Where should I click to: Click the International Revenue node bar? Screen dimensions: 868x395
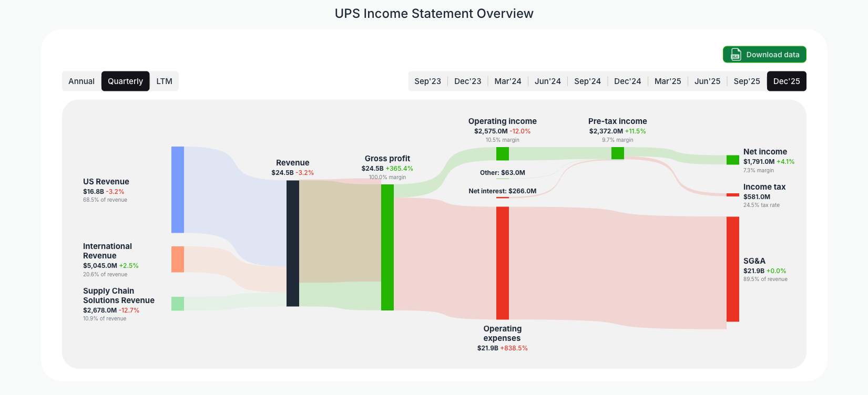pos(177,258)
